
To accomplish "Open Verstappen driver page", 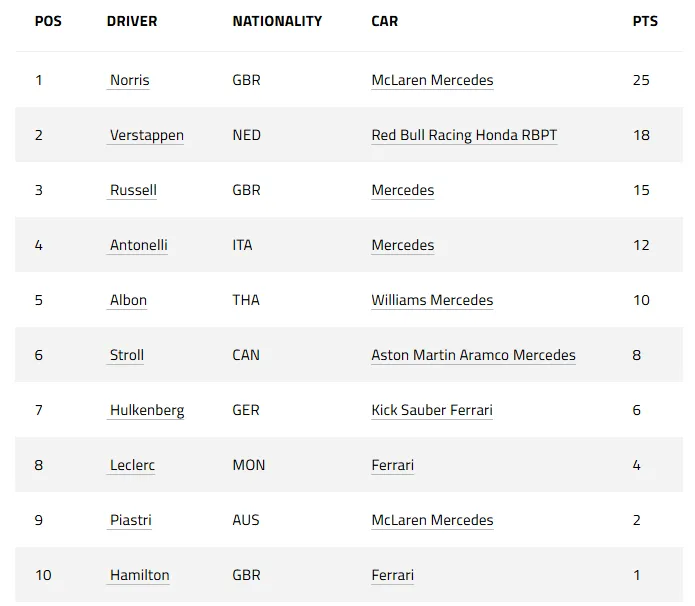I will (147, 135).
